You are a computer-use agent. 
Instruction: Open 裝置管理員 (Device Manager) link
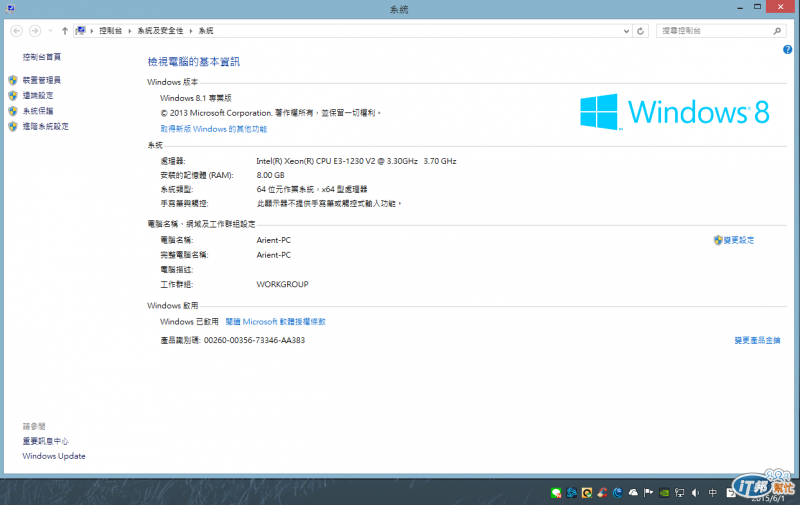42,80
